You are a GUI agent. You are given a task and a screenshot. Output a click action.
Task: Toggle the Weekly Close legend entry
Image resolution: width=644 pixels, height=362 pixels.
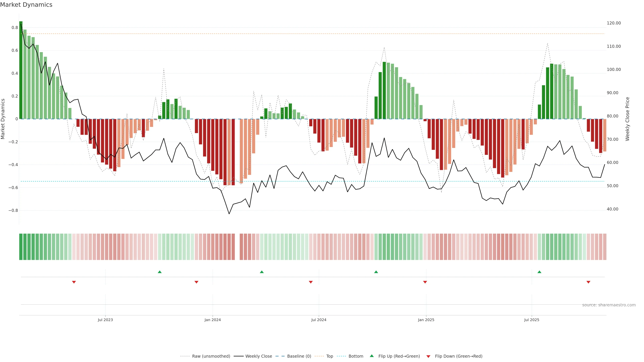(x=258, y=356)
